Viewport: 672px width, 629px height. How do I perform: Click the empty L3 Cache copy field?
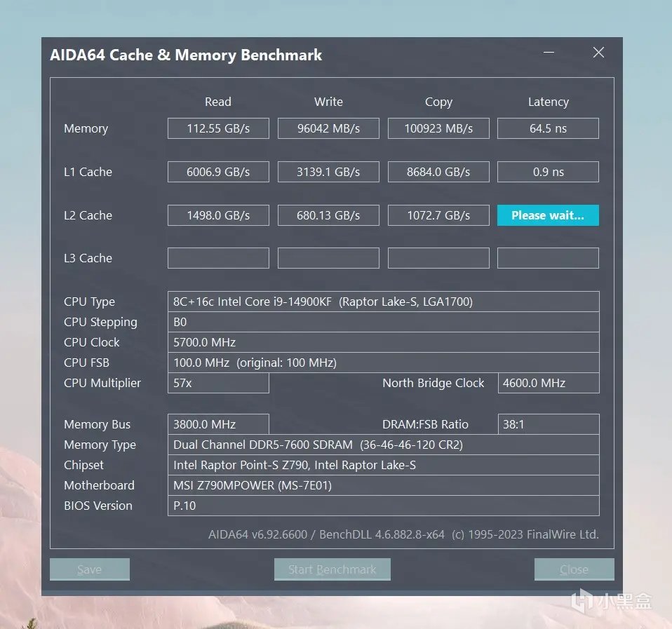[438, 258]
